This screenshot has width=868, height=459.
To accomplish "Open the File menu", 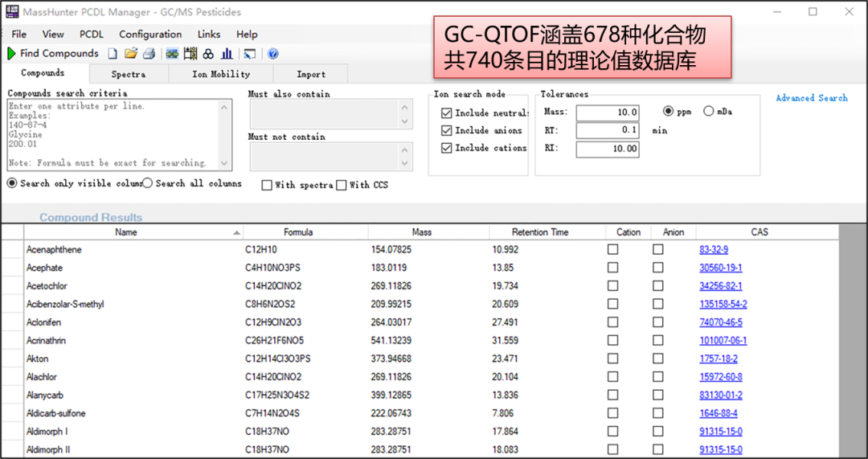I will (x=18, y=35).
